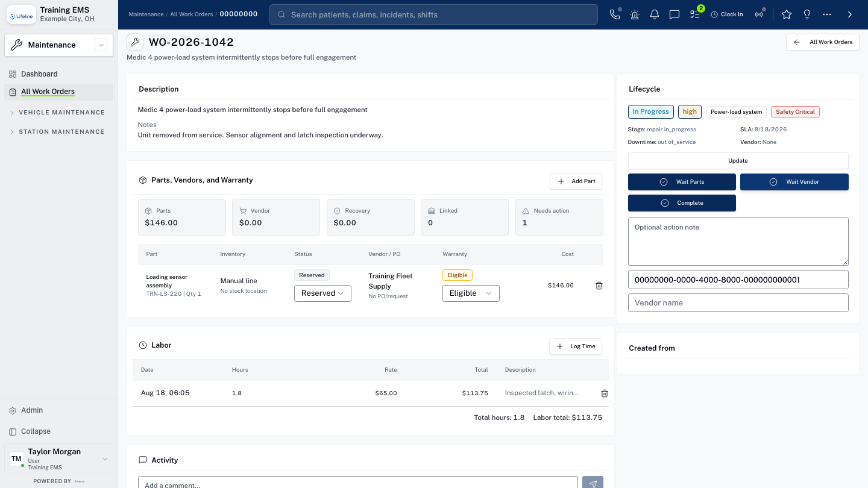Open the three-dots more menu
The height and width of the screenshot is (488, 868).
coord(827,14)
